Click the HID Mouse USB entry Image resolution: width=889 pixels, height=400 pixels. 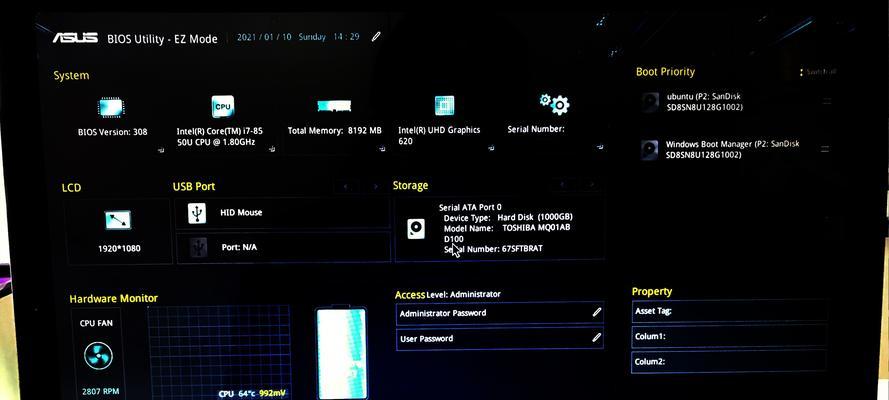point(283,213)
